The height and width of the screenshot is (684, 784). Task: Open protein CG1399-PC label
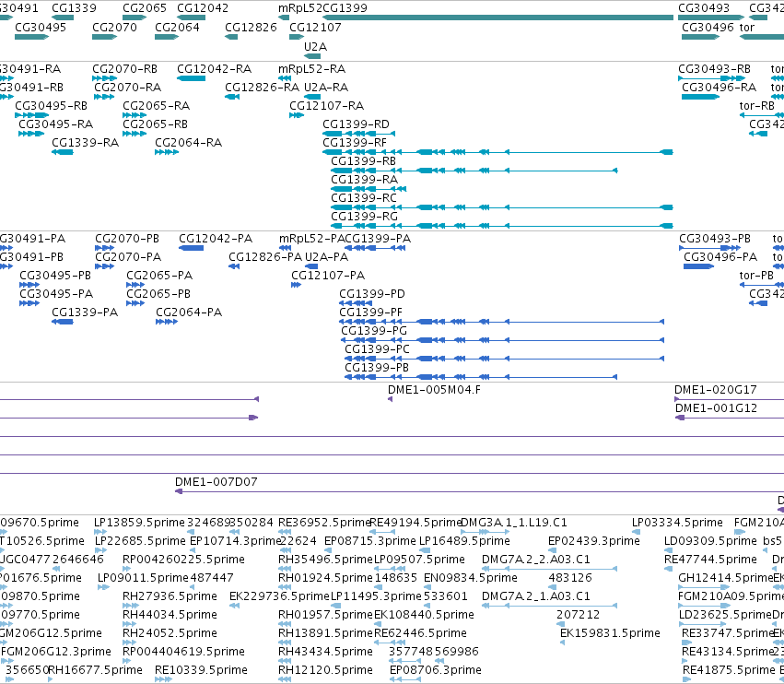tap(377, 349)
